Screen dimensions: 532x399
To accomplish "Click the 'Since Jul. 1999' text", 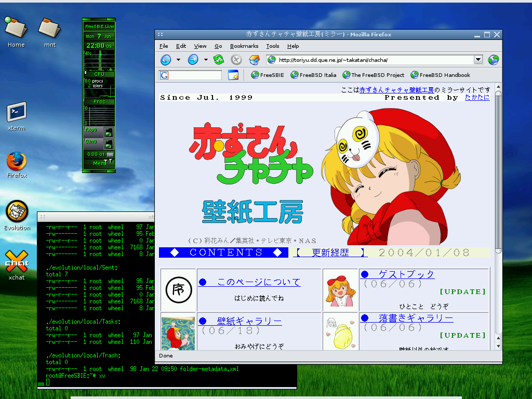I will [206, 98].
